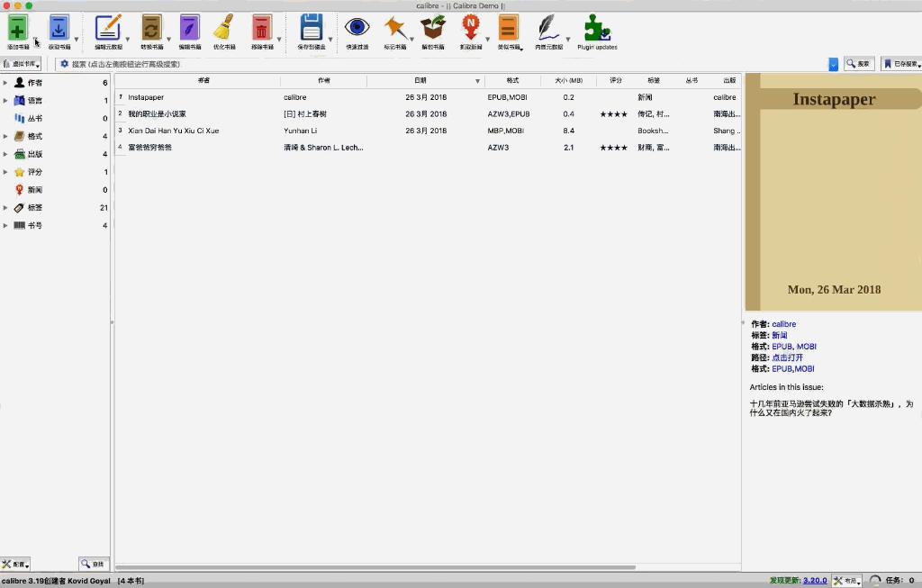
Task: Click the red Remove books trash icon
Action: pyautogui.click(x=262, y=28)
